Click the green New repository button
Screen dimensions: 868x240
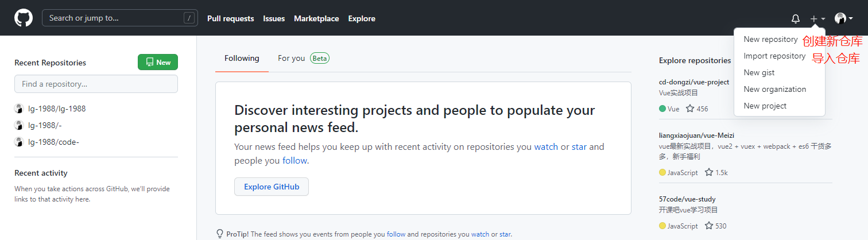click(158, 62)
